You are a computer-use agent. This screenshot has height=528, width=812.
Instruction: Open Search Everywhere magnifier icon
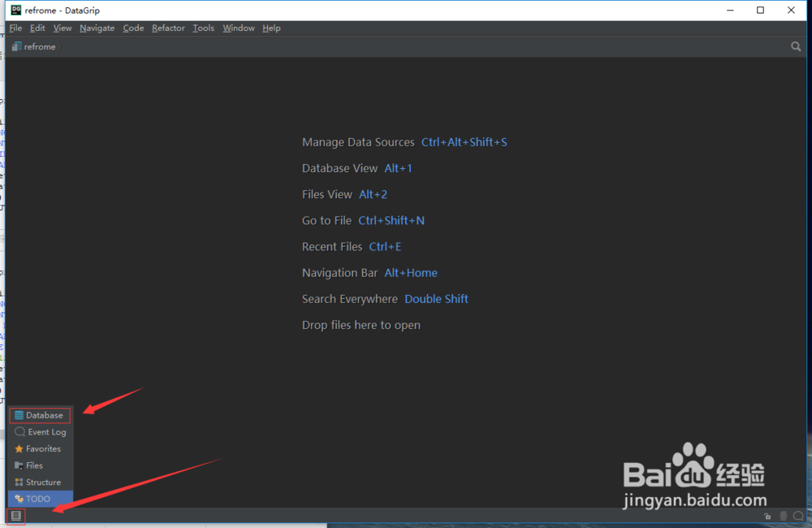click(796, 46)
